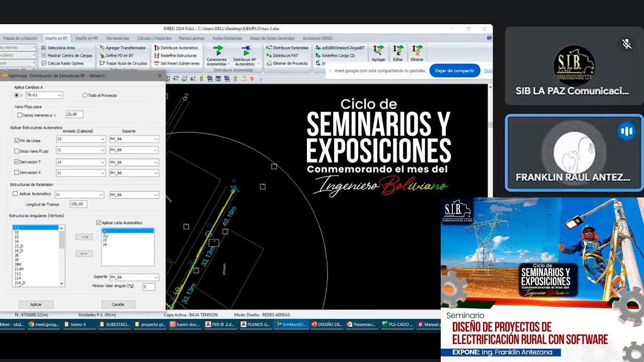Switch to Diseño en MT tab
Image resolution: width=644 pixels, height=362 pixels.
coord(87,38)
